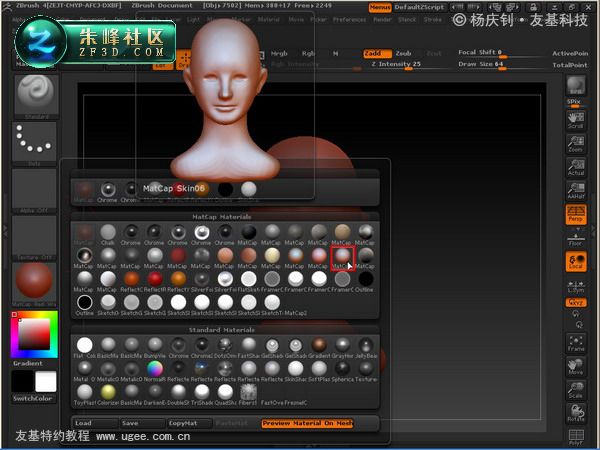
Task: Adjust the SPix slider
Action: tap(576, 102)
